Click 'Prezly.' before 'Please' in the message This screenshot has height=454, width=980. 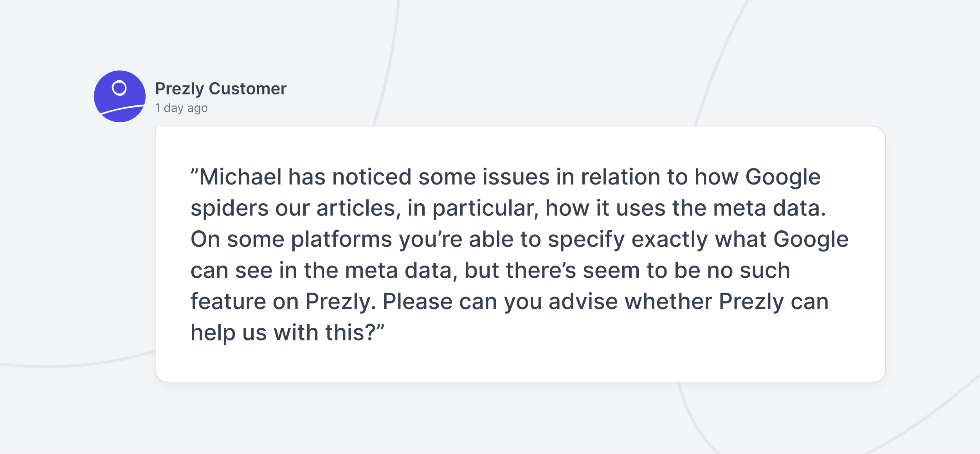point(340,302)
